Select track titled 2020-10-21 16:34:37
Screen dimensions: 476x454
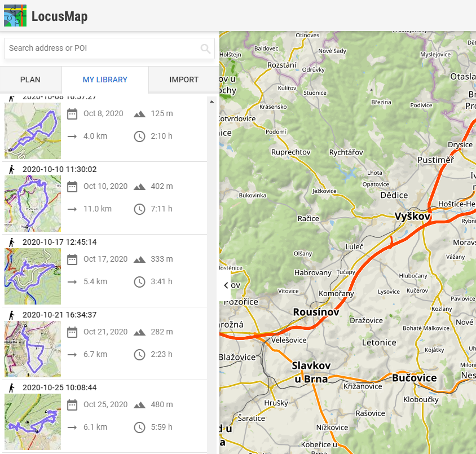[60, 315]
